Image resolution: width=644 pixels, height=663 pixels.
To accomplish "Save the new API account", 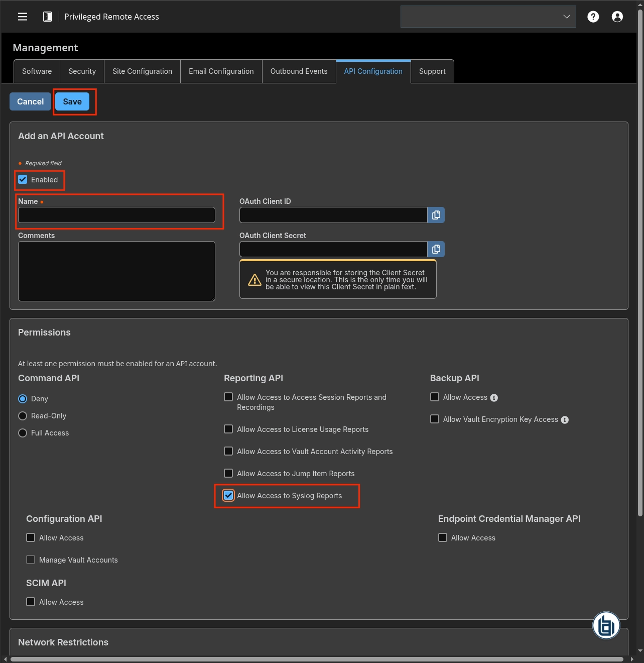I will point(72,101).
